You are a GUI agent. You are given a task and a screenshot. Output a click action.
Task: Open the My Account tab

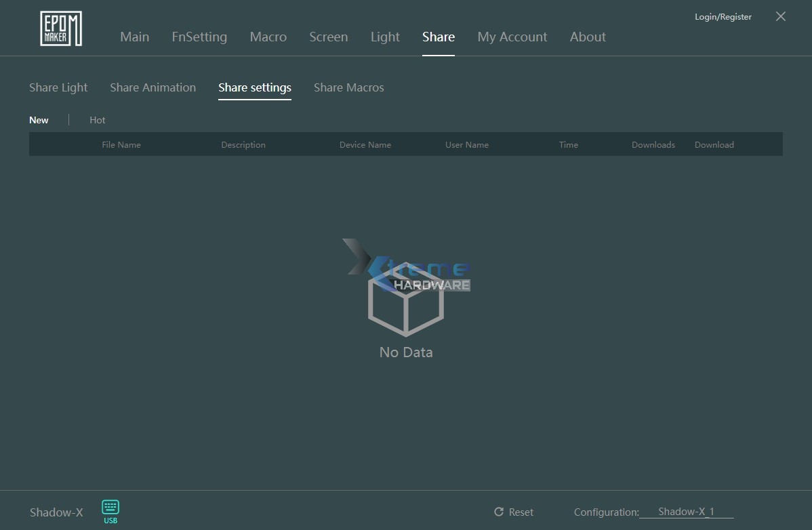(x=512, y=37)
